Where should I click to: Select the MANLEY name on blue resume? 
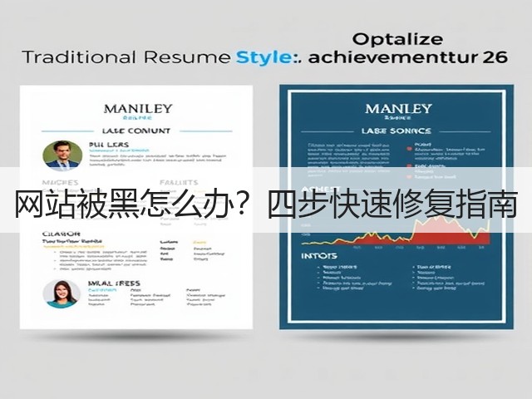tap(398, 109)
